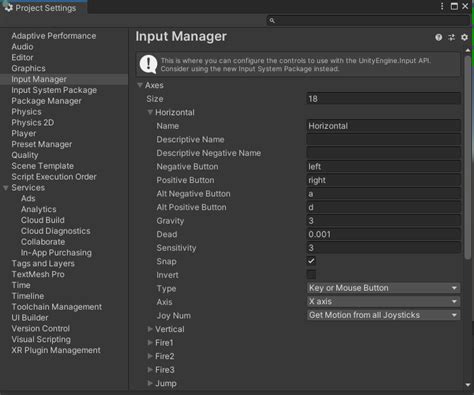This screenshot has height=395, width=474.
Task: Open the Input Manager settings gear menu
Action: [x=464, y=37]
